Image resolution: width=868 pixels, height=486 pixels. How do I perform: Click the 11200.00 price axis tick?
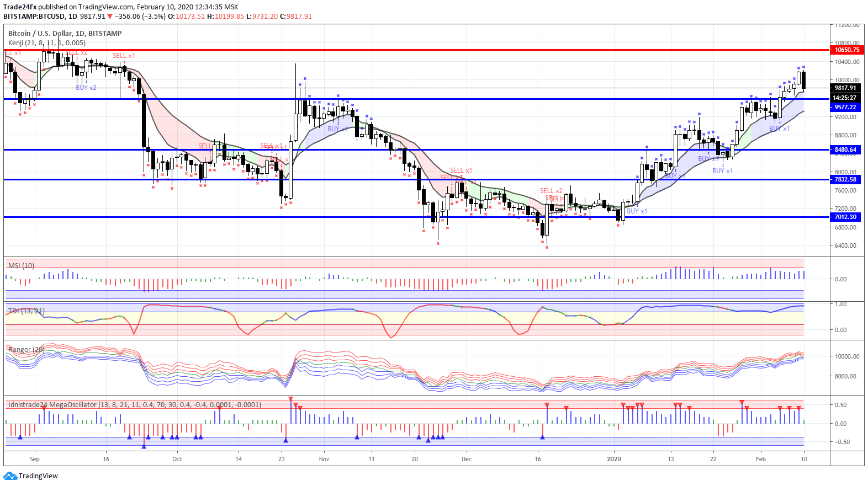pyautogui.click(x=847, y=25)
